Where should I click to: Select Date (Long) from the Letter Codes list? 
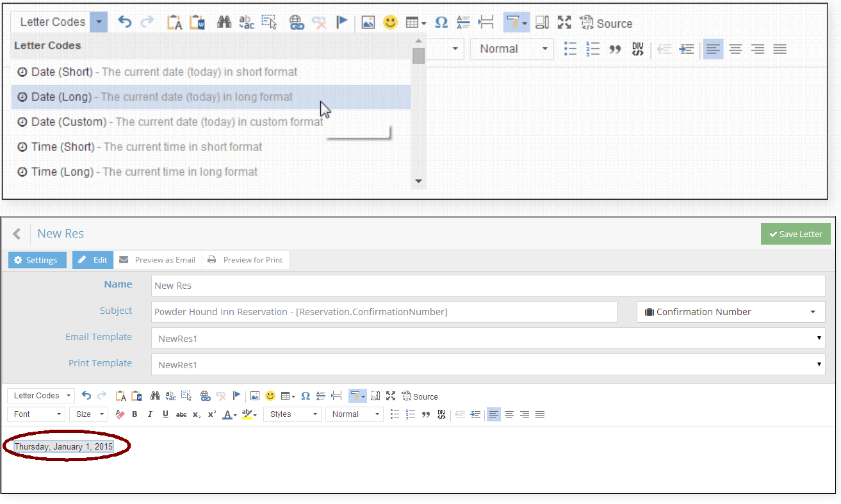pos(162,97)
